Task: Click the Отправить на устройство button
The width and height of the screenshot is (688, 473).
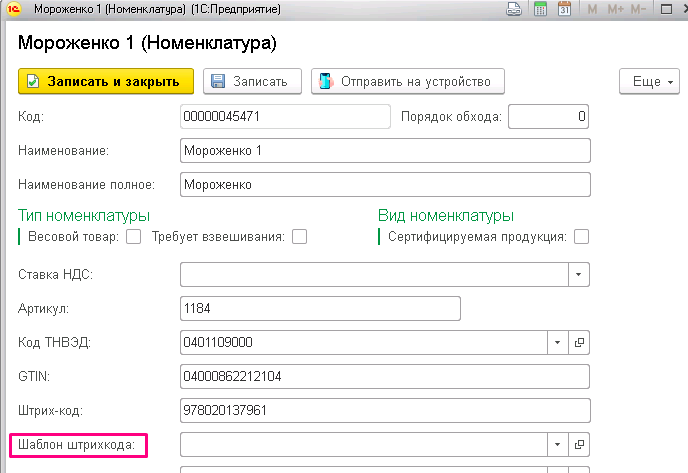Action: (x=407, y=81)
